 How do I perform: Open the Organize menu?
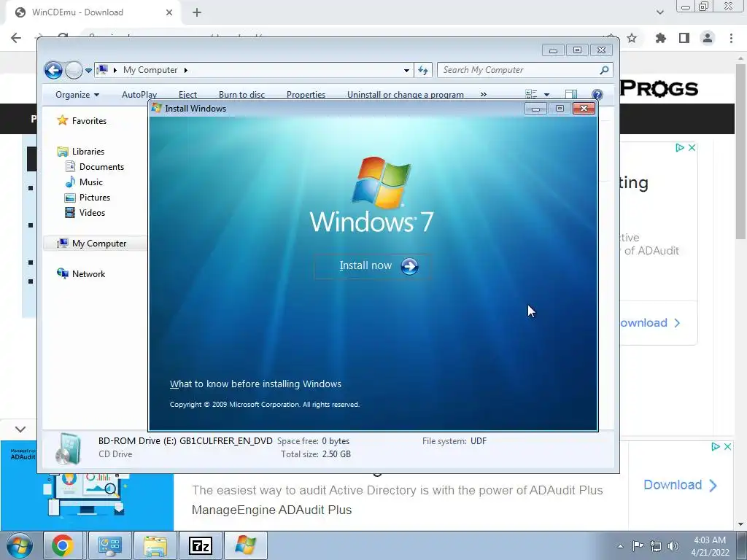[x=77, y=95]
